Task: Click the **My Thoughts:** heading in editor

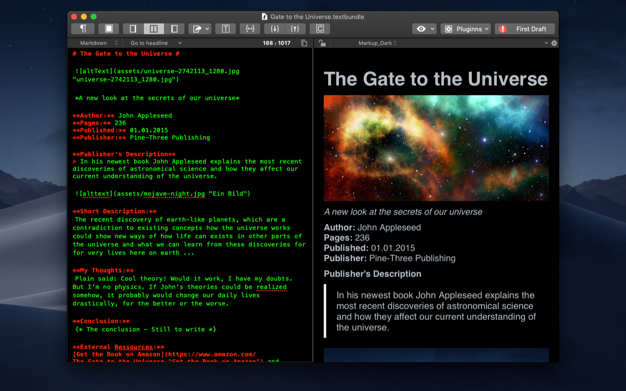Action: coord(103,270)
